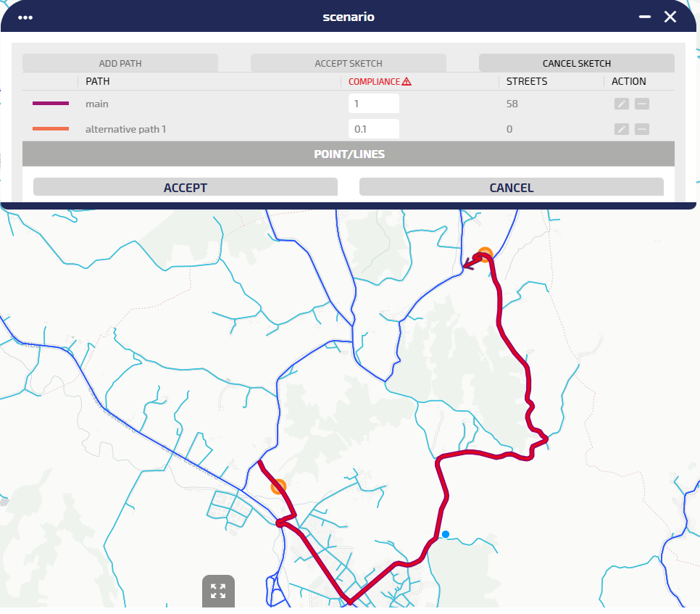Select the orange marker near the route start
Image resolution: width=700 pixels, height=614 pixels.
pyautogui.click(x=278, y=486)
